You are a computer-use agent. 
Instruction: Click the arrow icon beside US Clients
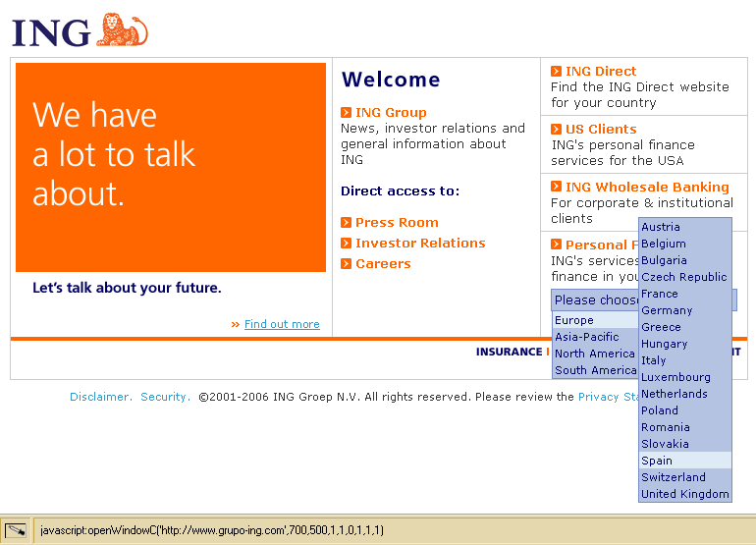pyautogui.click(x=556, y=130)
